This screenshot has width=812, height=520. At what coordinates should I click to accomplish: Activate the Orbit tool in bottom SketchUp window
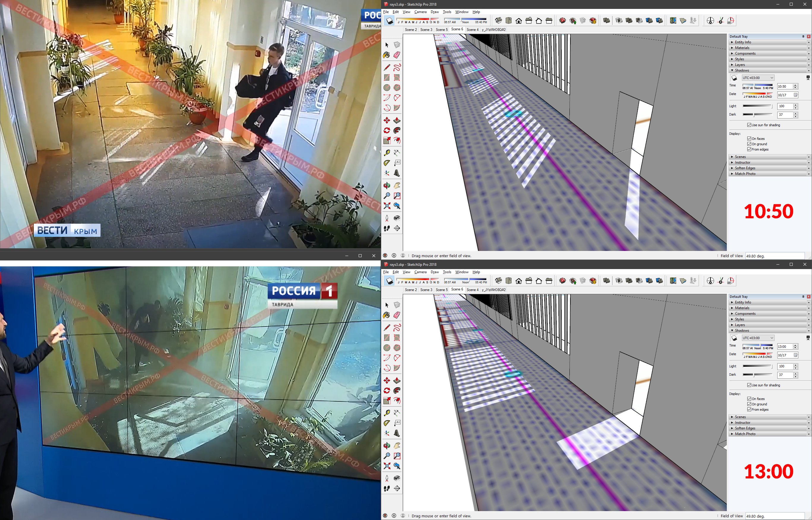pyautogui.click(x=387, y=445)
